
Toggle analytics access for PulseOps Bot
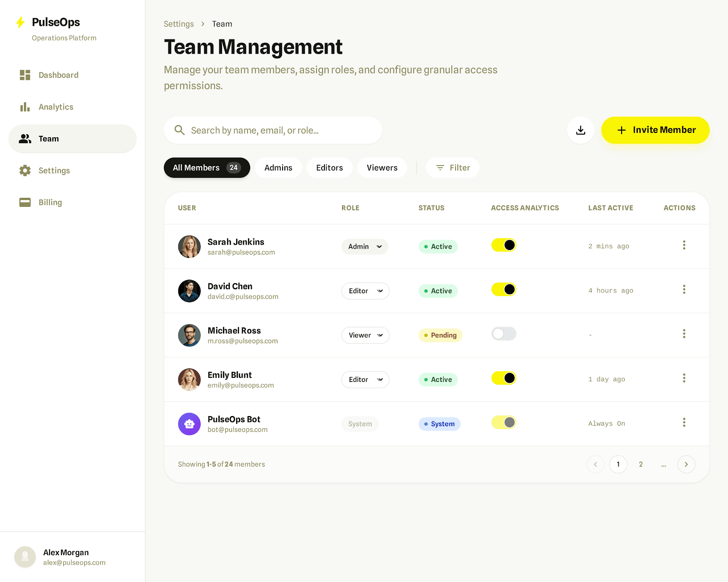(x=503, y=422)
